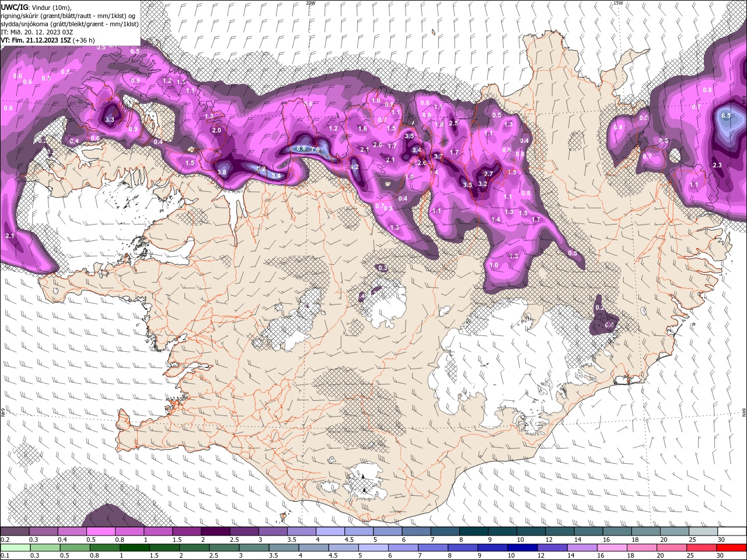Click the 3.2 precipitation value on map

[x=483, y=184]
